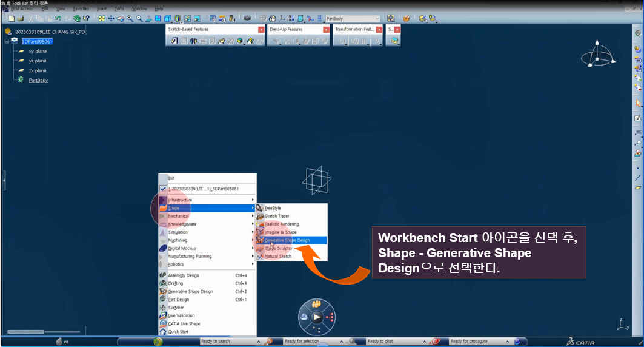Click the New document icon in top toolbar

12,18
